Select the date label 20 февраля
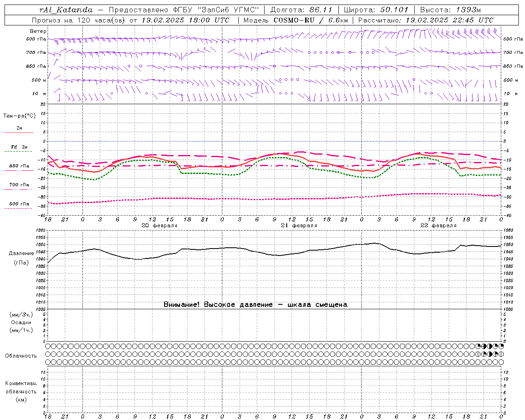 tap(160, 226)
